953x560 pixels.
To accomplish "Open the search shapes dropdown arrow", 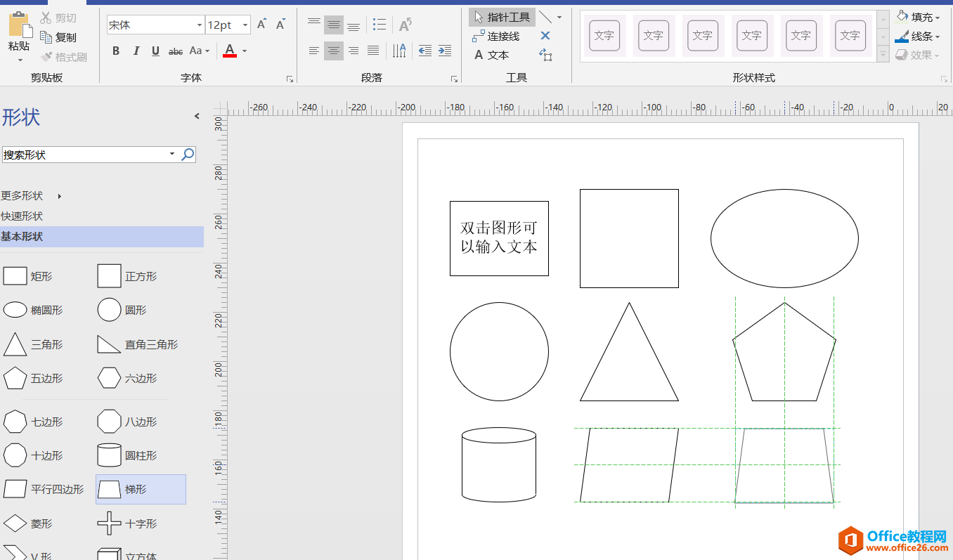I will click(x=173, y=155).
